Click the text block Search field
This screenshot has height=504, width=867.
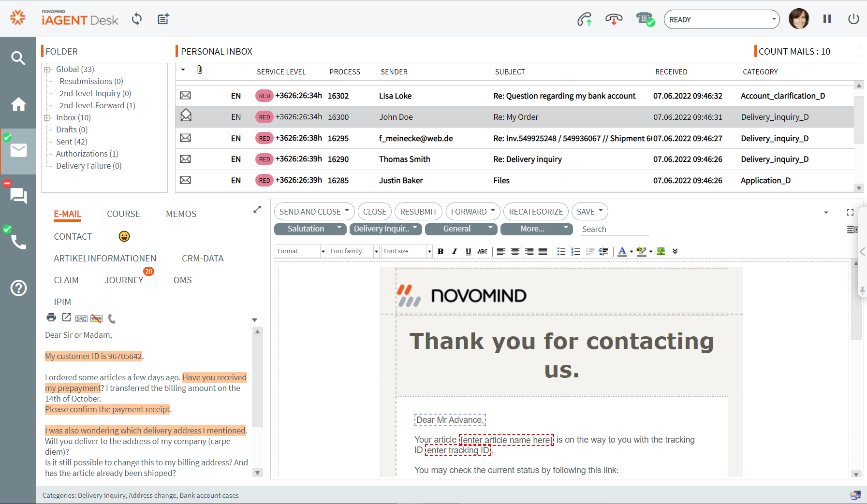[615, 229]
